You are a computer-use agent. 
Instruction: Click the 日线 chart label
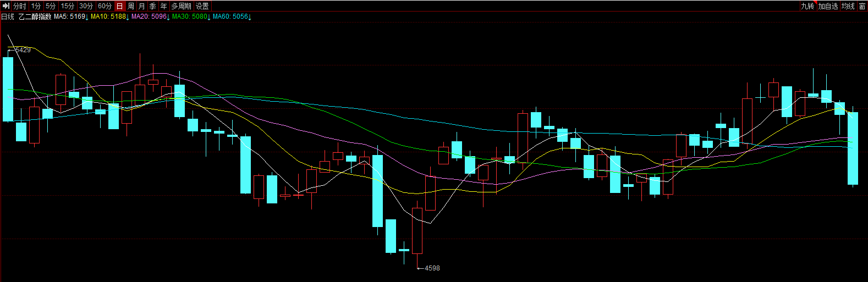(8, 16)
